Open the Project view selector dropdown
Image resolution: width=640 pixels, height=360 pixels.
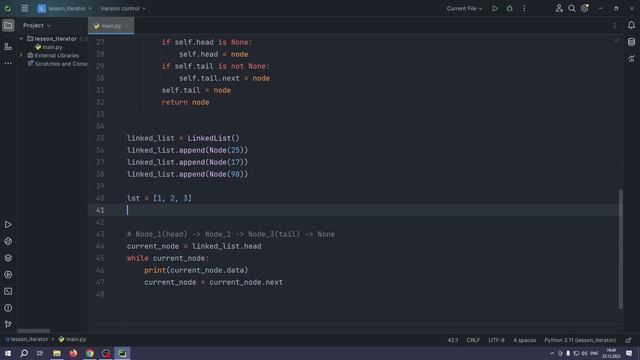(37, 25)
